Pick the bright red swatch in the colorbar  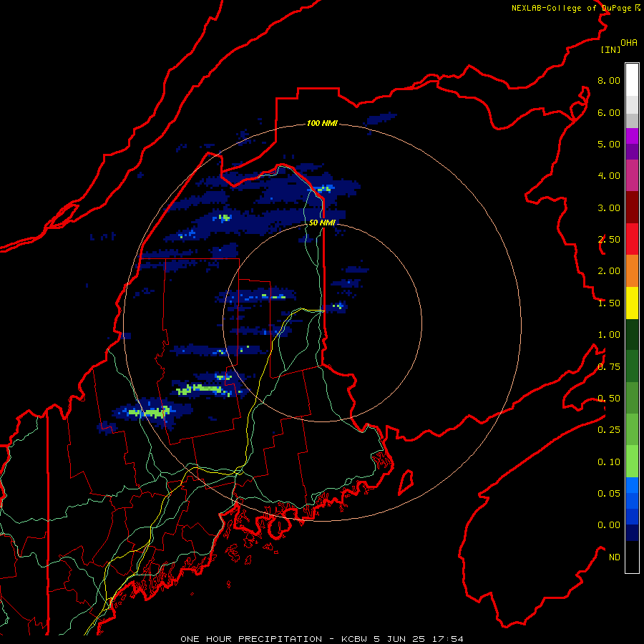click(632, 239)
